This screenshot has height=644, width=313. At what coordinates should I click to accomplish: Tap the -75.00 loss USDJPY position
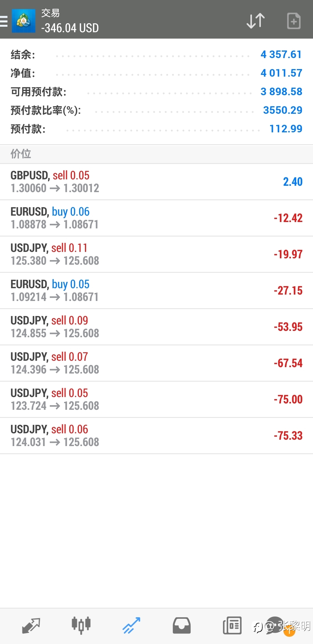click(156, 399)
